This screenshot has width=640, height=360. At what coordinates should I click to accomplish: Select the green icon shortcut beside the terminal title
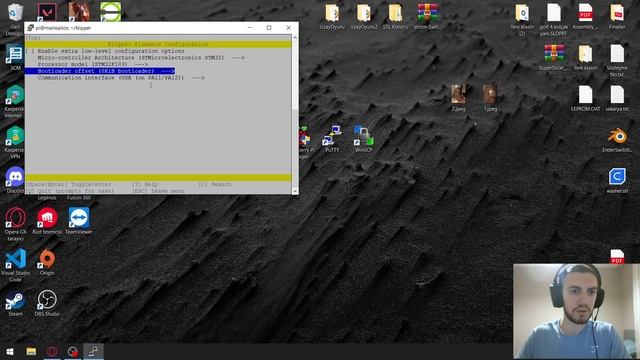click(111, 12)
